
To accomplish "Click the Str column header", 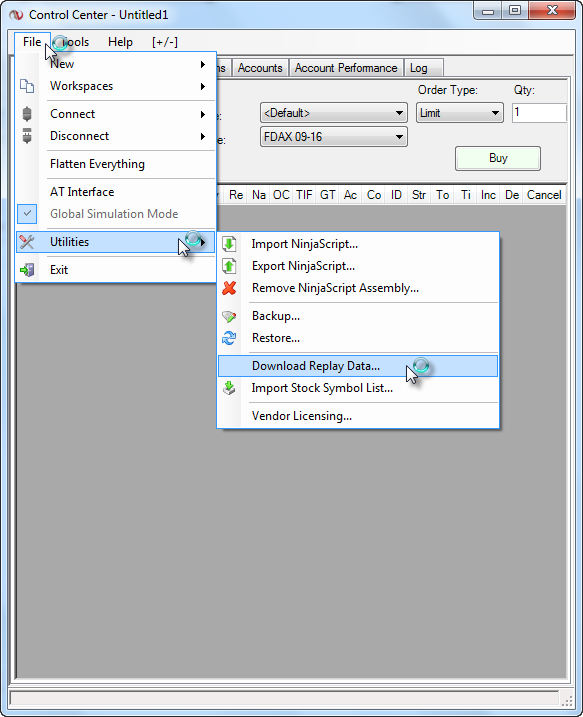I will coord(419,195).
